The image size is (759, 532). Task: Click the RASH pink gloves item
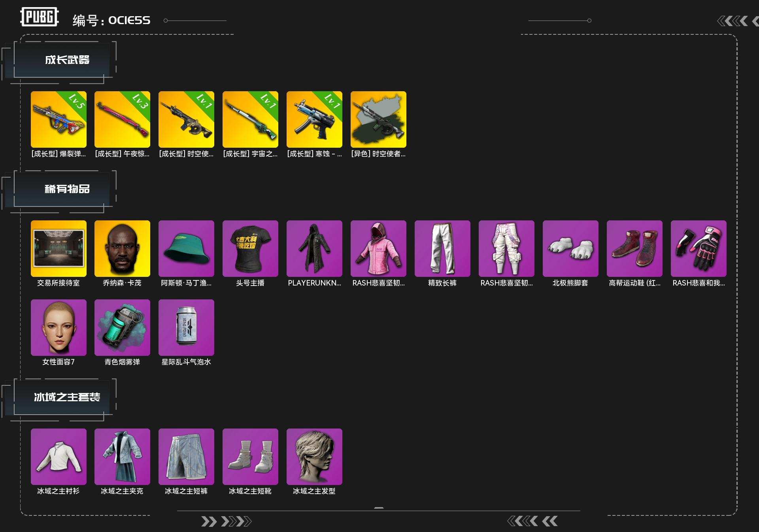[699, 248]
